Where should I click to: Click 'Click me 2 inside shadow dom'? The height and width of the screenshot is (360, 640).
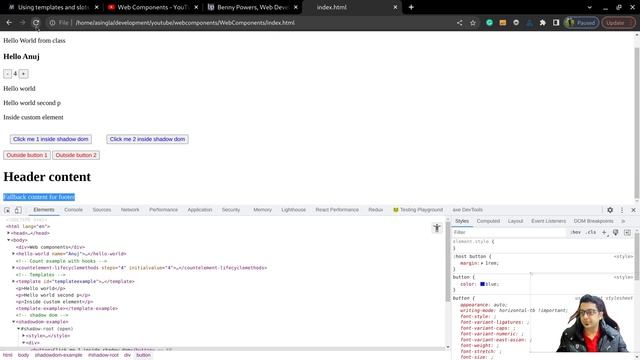click(147, 139)
